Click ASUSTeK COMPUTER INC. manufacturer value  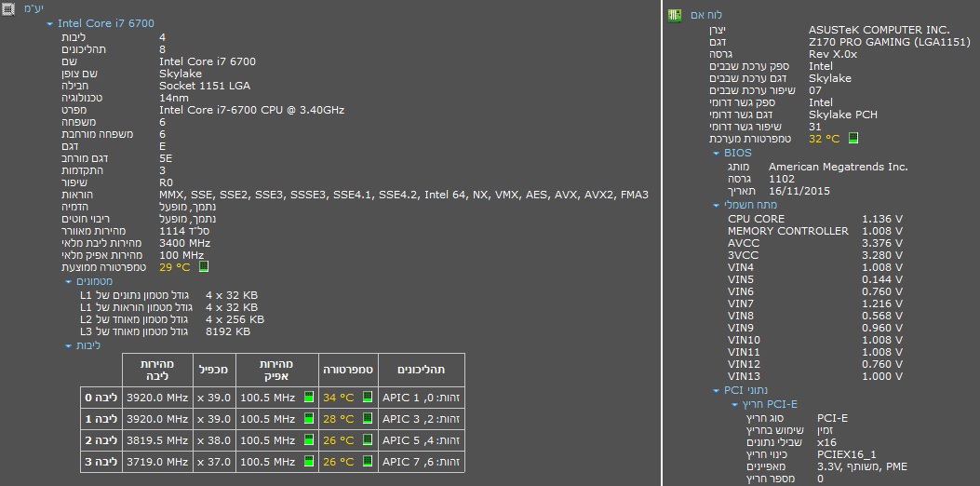[879, 30]
